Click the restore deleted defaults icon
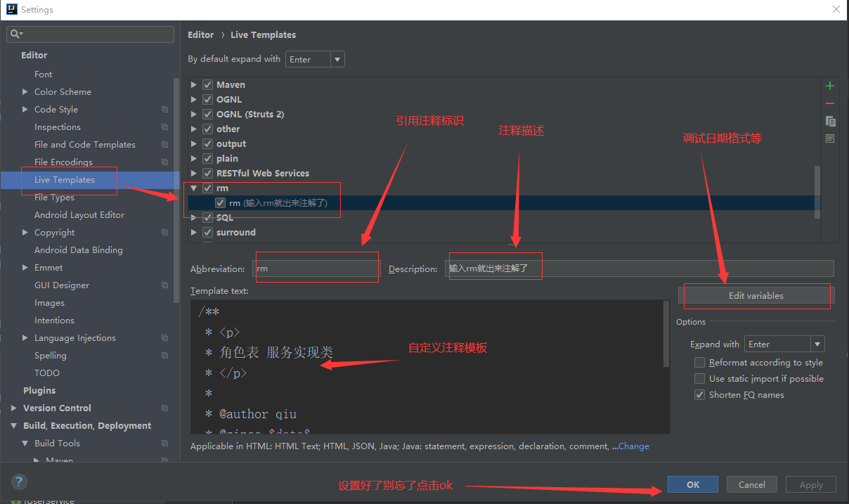 pyautogui.click(x=830, y=138)
